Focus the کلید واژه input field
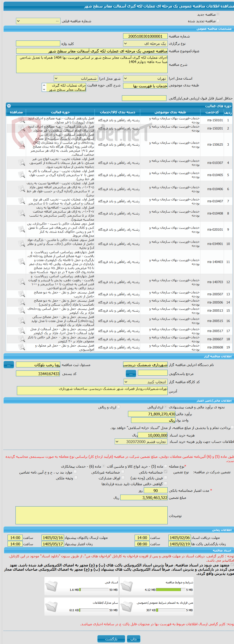234x644 pixels. pyautogui.click(x=38, y=44)
